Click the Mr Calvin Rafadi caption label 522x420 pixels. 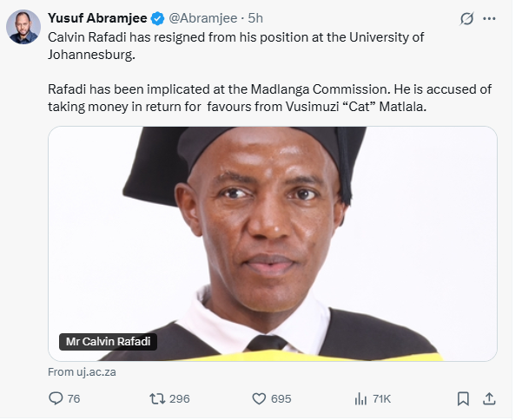[108, 341]
